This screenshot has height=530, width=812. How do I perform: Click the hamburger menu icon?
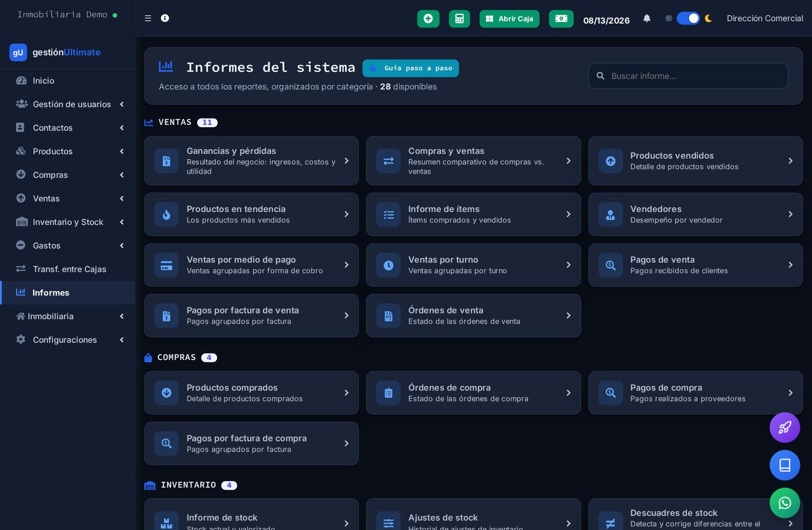pyautogui.click(x=148, y=19)
